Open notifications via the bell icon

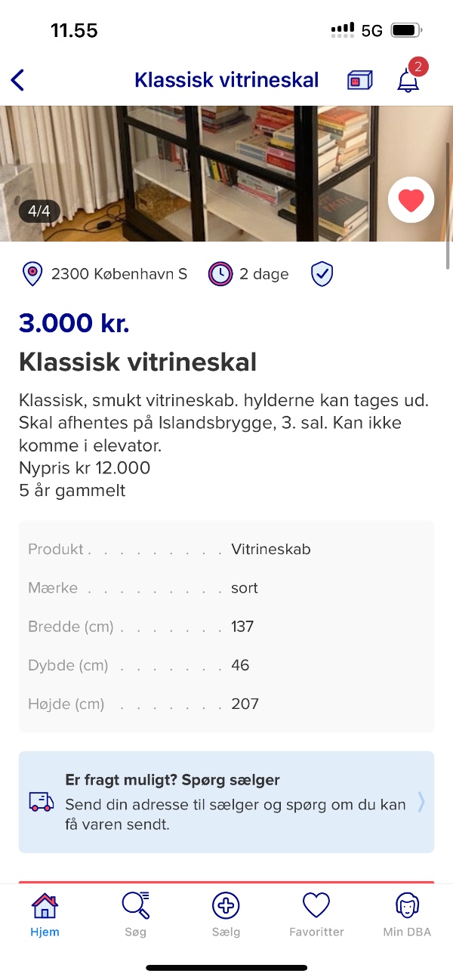click(408, 81)
